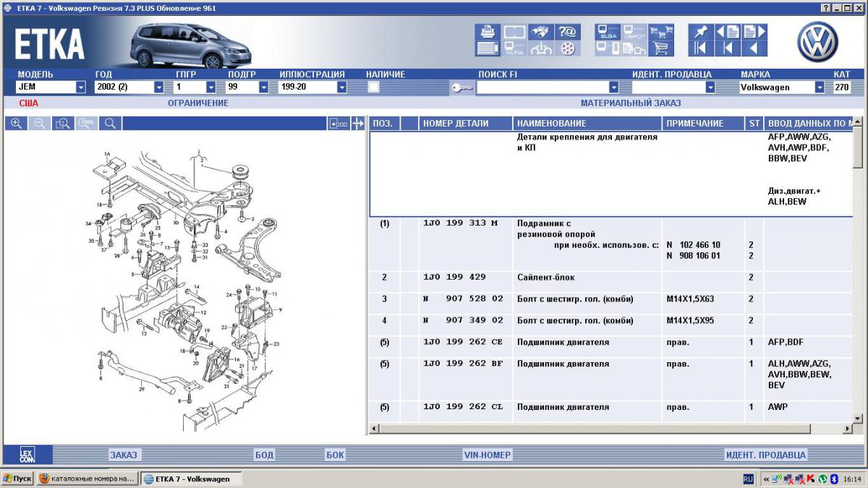
Task: Select part row 1J0 199 262 CE
Action: coord(612,347)
